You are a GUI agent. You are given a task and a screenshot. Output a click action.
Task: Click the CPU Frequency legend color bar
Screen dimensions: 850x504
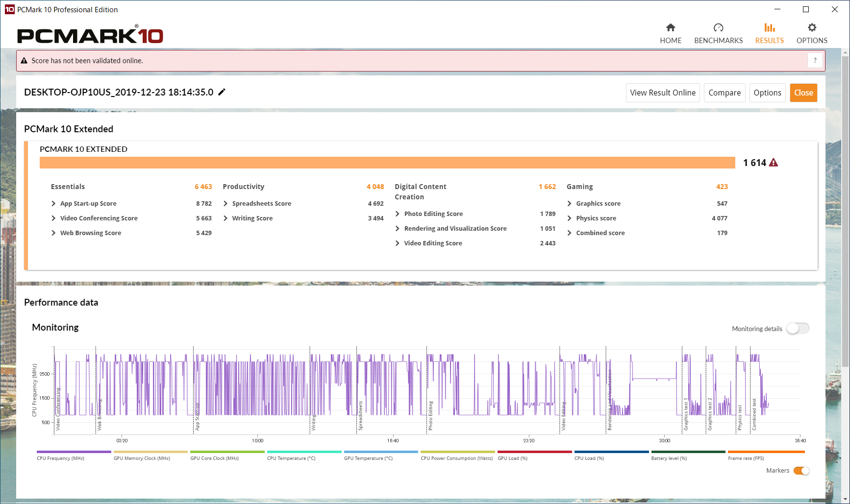click(74, 452)
